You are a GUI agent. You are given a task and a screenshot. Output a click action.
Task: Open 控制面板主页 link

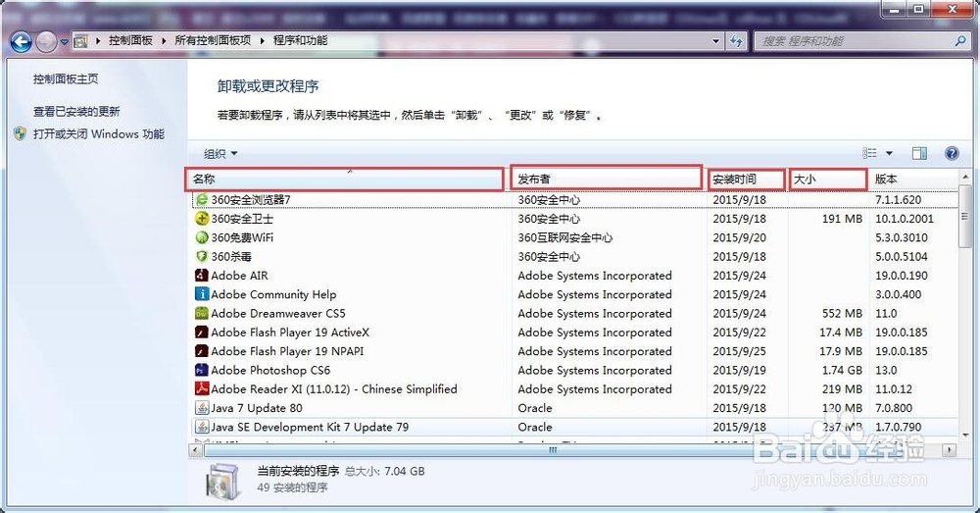coord(66,78)
